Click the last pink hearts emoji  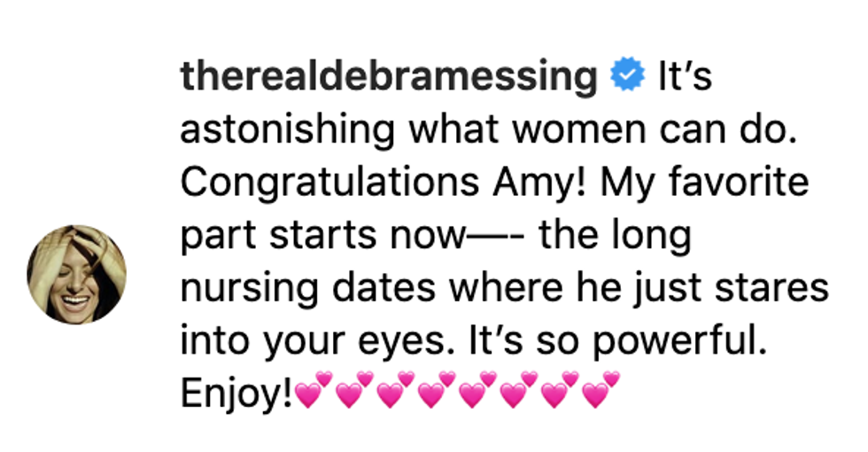[600, 390]
